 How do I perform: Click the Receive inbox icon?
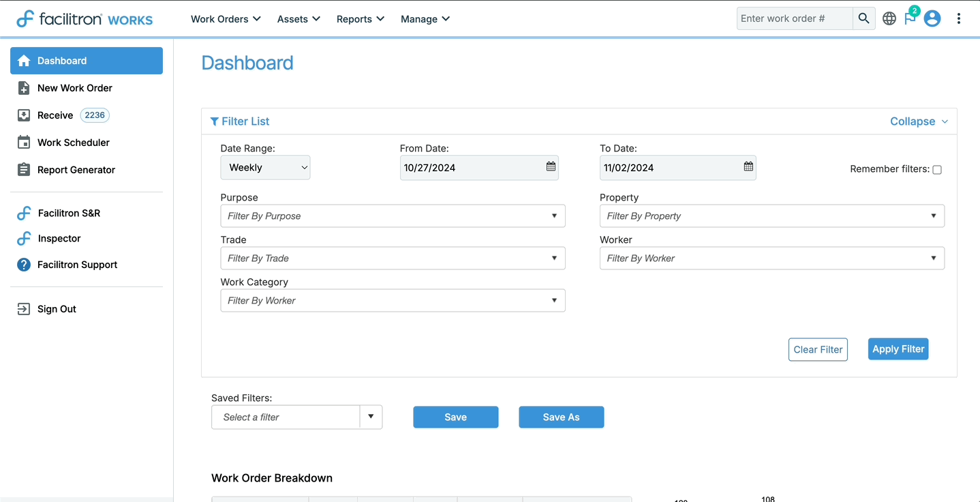(x=24, y=115)
